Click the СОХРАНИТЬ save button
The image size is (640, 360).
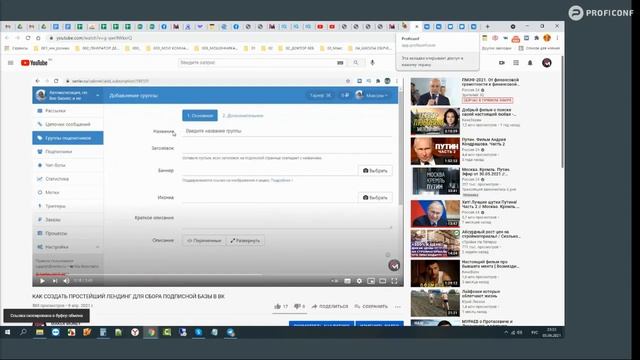click(371, 306)
